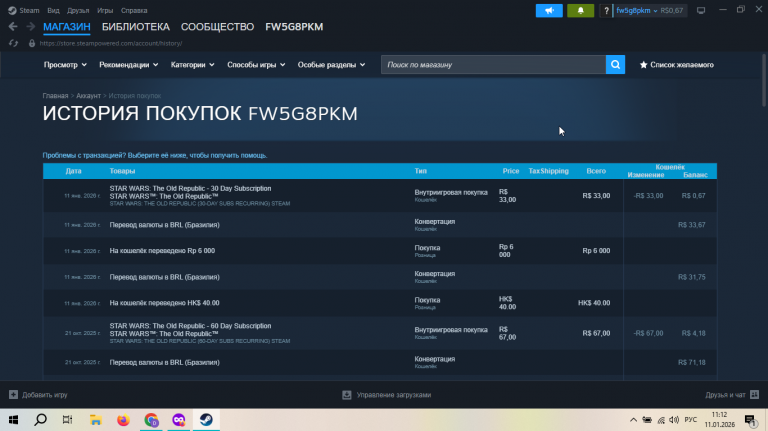Viewport: 768px width, 431px height.
Task: Switch to Big Picture mode monitor icon
Action: 701,10
